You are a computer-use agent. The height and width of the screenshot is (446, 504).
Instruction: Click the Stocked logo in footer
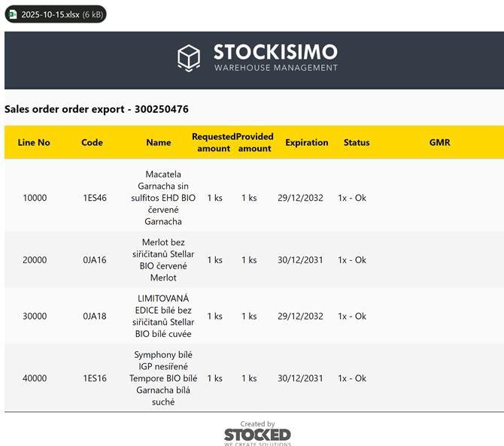[257, 435]
